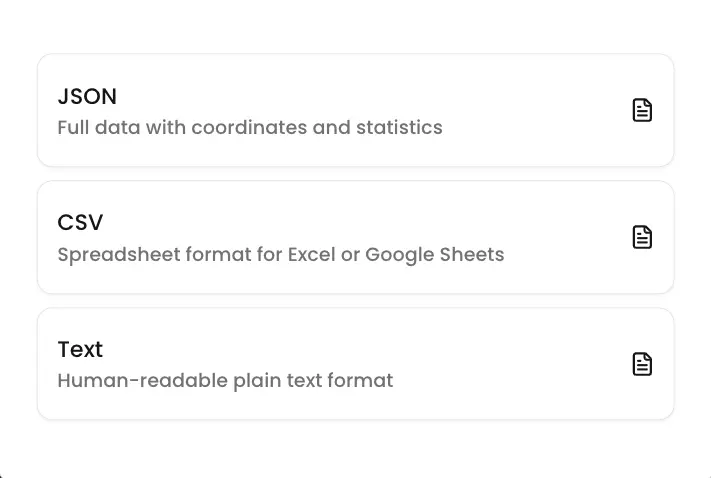Click the Text title label
The height and width of the screenshot is (478, 711).
(x=80, y=350)
